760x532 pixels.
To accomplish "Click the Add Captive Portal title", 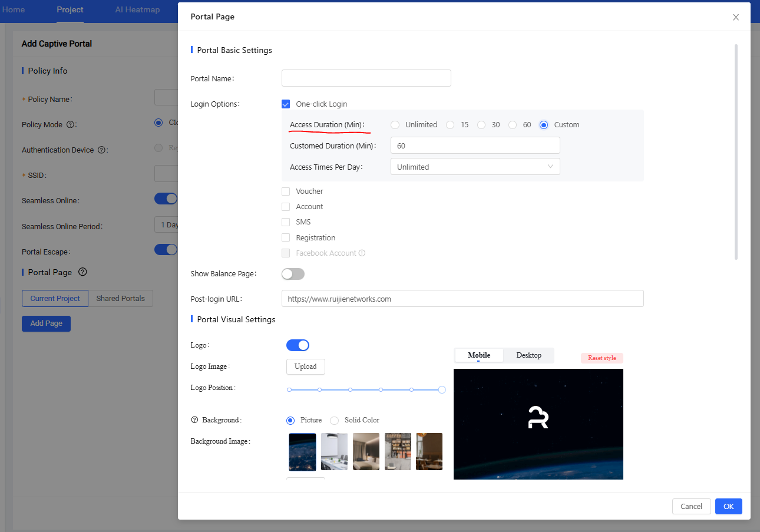I will [57, 44].
